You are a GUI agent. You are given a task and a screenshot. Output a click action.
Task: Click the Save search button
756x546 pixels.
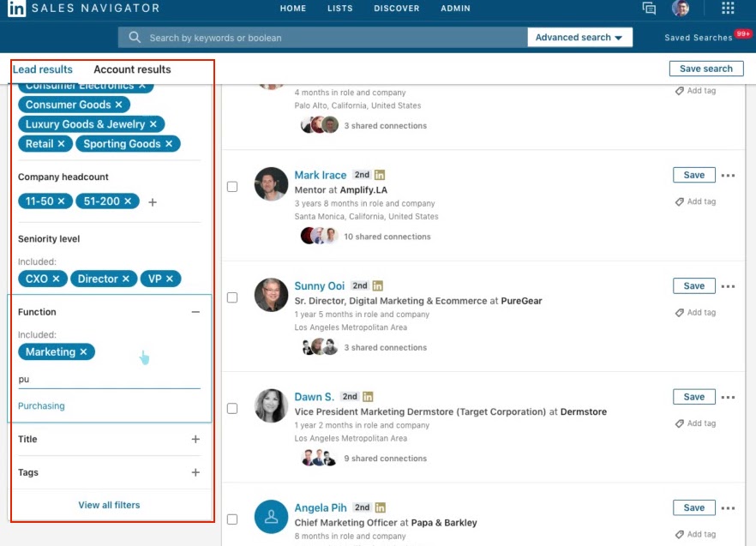[706, 69]
